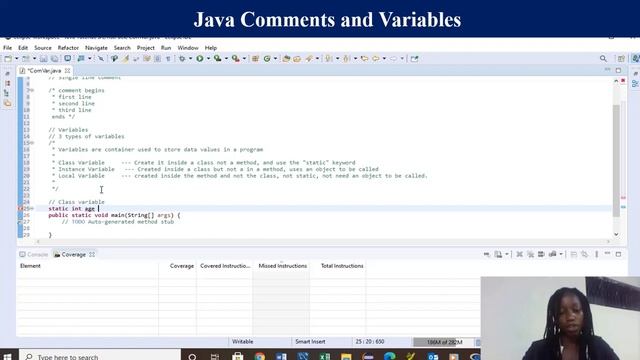Click the Remove Session X icon in Coverage
Image resolution: width=640 pixels, height=360 pixels.
coord(519,254)
